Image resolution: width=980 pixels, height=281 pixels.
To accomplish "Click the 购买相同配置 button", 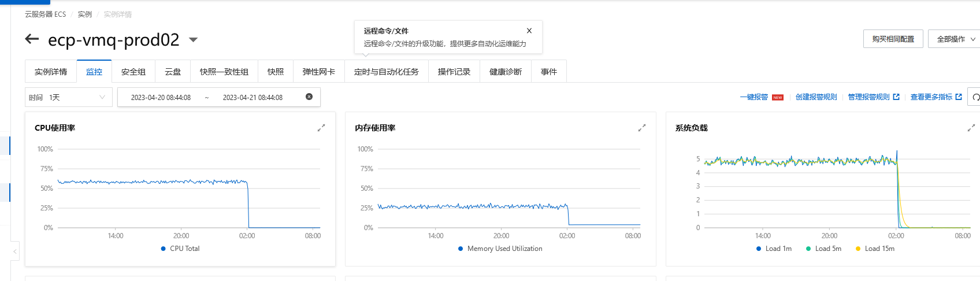I will click(x=893, y=39).
